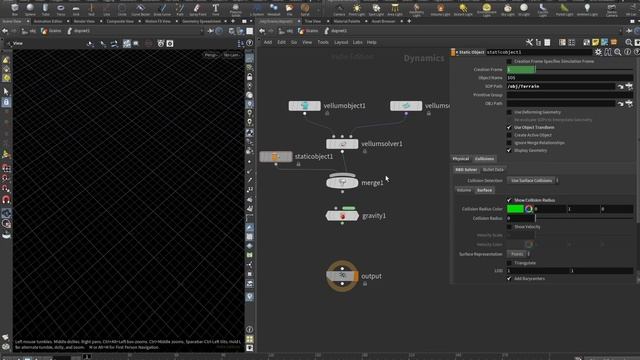
Task: Switch to the Volume sub-tab
Action: (464, 190)
